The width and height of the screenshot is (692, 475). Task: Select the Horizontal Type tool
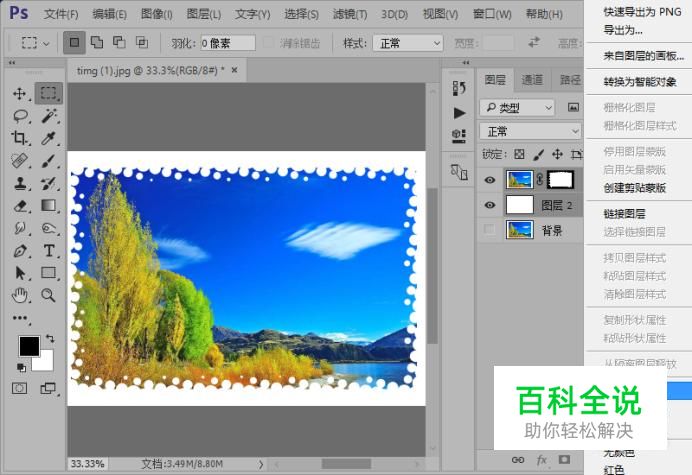click(x=49, y=251)
